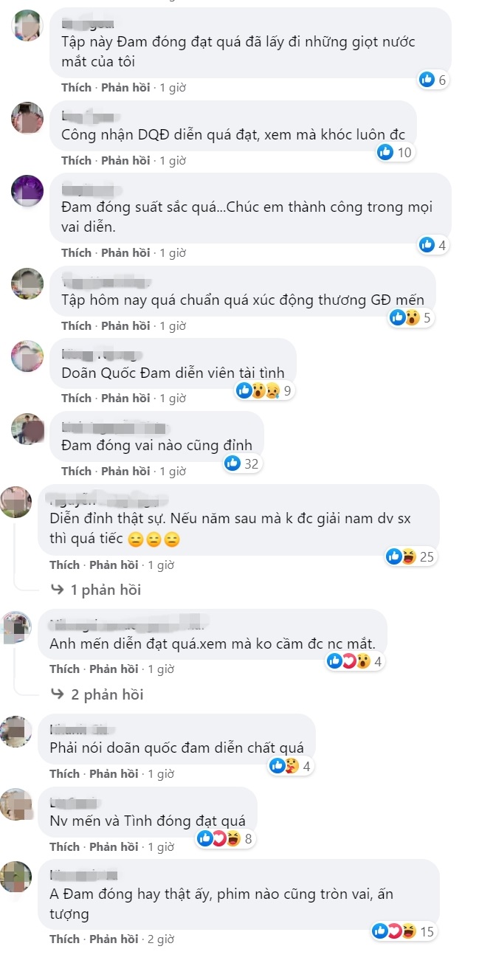Open avatar of 'Đam đóng suất sắc quá' commenter
493x980 pixels.
(x=27, y=191)
